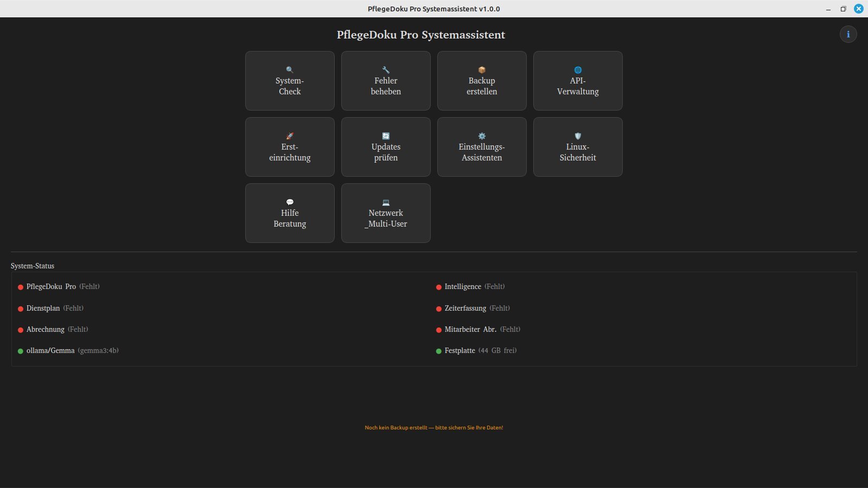Screen dimensions: 868x488
Task: Run the System-Check tile
Action: [290, 81]
